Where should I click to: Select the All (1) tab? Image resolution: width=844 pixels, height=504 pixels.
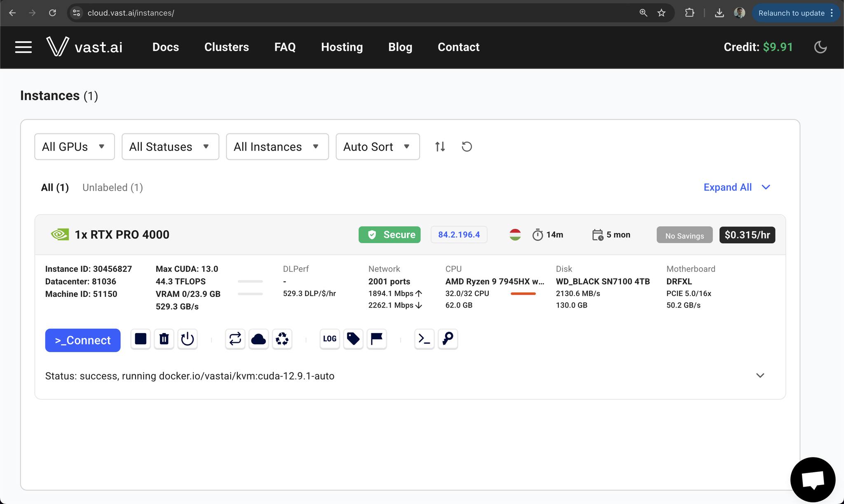55,188
